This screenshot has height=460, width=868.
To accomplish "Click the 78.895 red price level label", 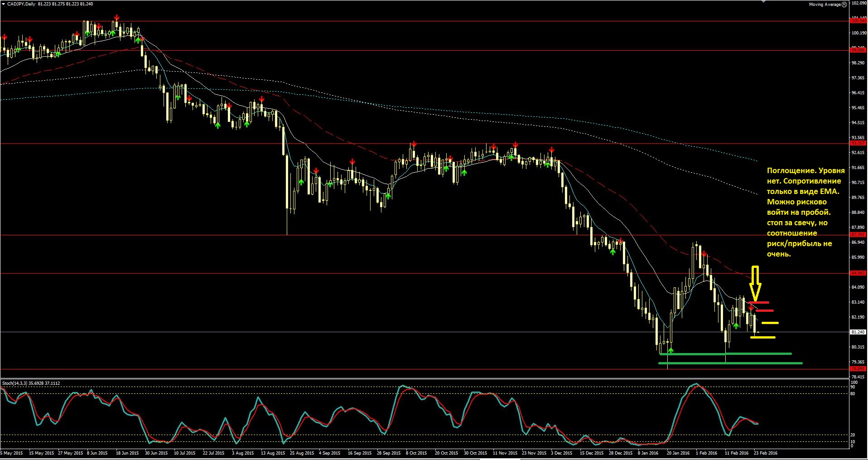I will (858, 369).
